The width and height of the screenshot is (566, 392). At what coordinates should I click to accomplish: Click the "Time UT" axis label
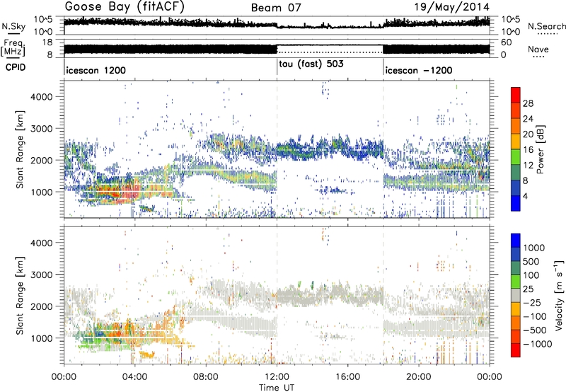(x=277, y=388)
